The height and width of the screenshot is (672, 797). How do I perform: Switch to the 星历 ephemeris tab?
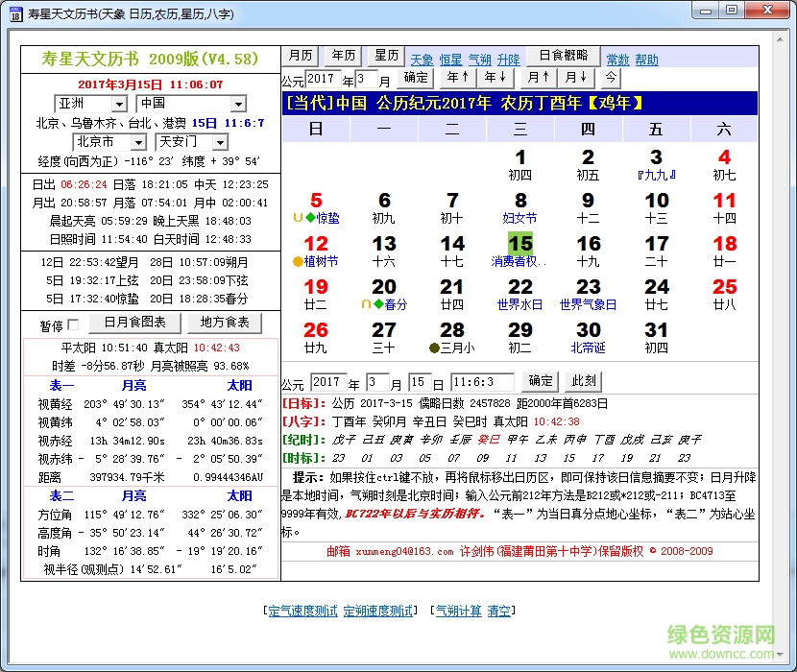click(387, 56)
